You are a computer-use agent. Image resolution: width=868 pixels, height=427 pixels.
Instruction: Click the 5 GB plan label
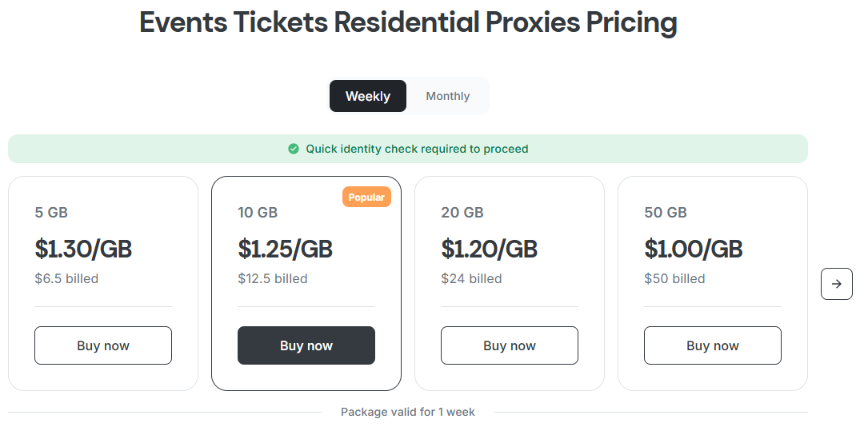(x=51, y=213)
